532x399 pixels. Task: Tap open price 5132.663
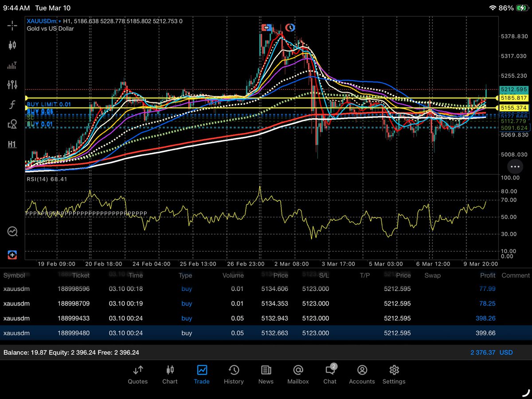click(x=275, y=333)
